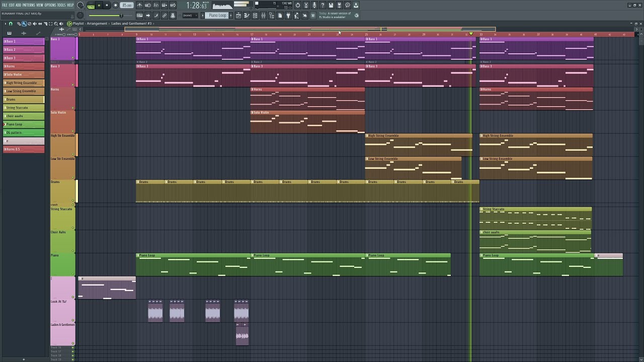Mute the Bass 1 track green light
The height and width of the screenshot is (362, 644).
point(73,58)
